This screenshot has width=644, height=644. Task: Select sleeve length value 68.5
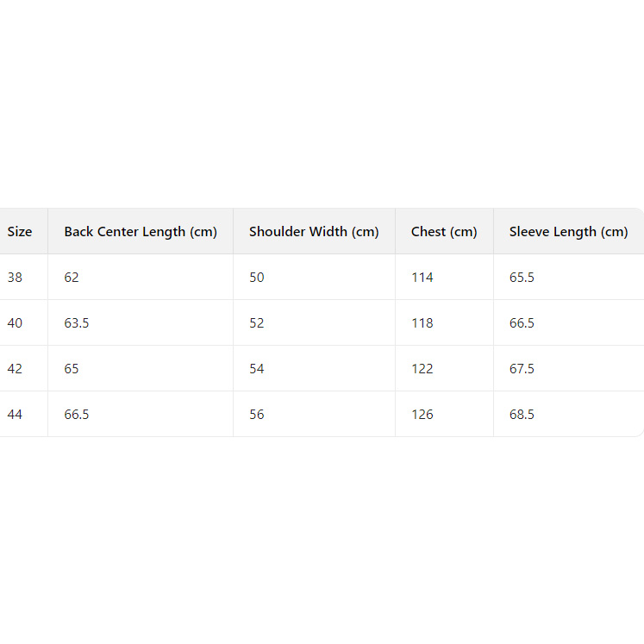(522, 414)
